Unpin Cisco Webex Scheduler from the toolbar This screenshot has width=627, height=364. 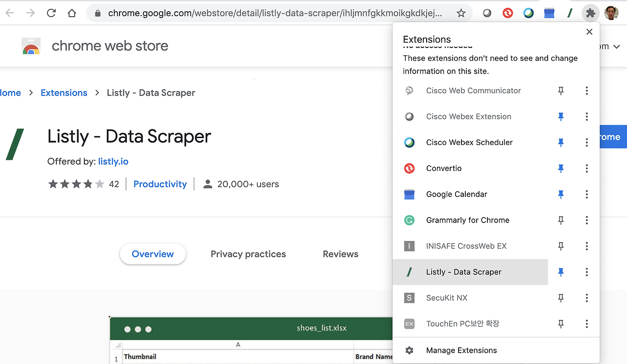[561, 143]
